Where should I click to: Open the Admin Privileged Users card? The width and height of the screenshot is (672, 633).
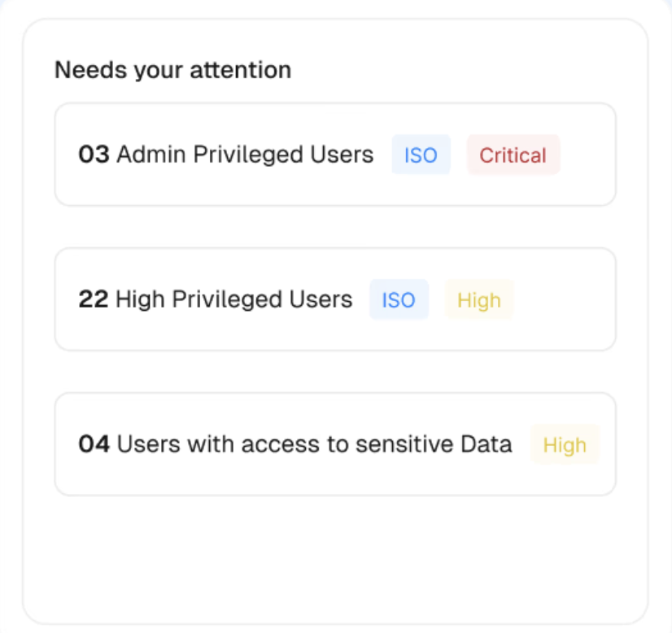334,186
